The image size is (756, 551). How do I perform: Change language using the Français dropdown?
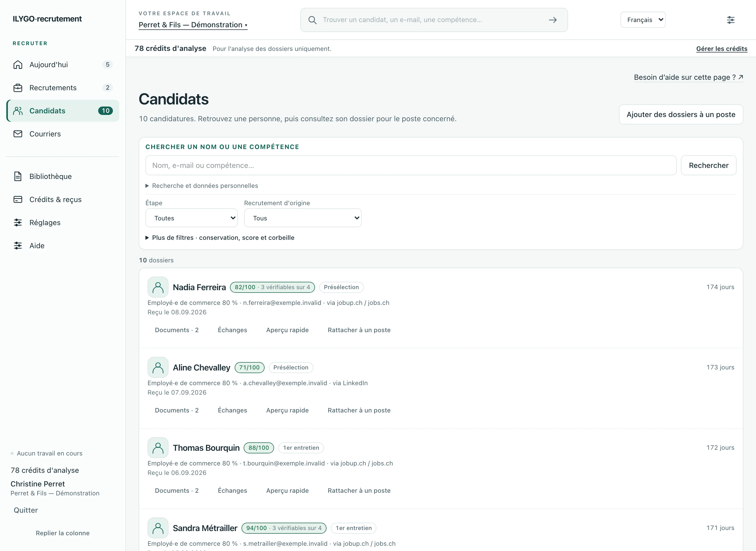click(x=643, y=20)
